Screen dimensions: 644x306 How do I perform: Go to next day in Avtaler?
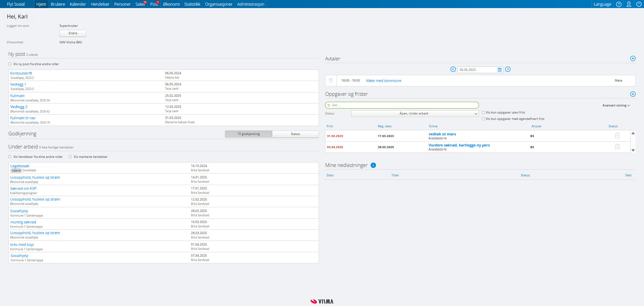pos(508,69)
